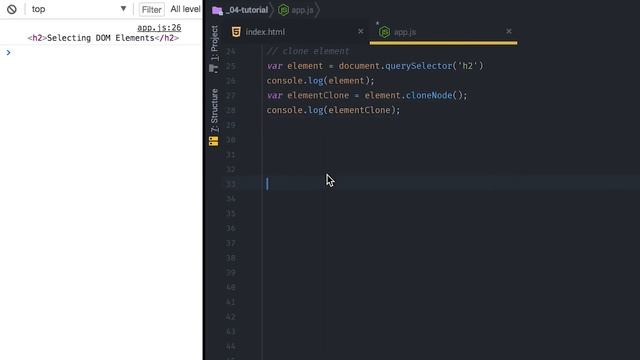This screenshot has width=640, height=360.
Task: Open the top context dropdown
Action: [79, 9]
